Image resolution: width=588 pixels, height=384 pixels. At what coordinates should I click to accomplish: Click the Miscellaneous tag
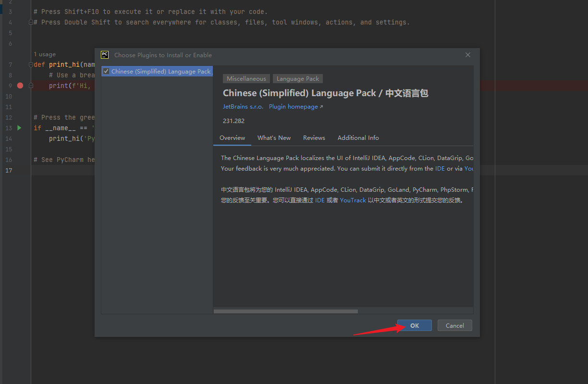click(x=246, y=78)
